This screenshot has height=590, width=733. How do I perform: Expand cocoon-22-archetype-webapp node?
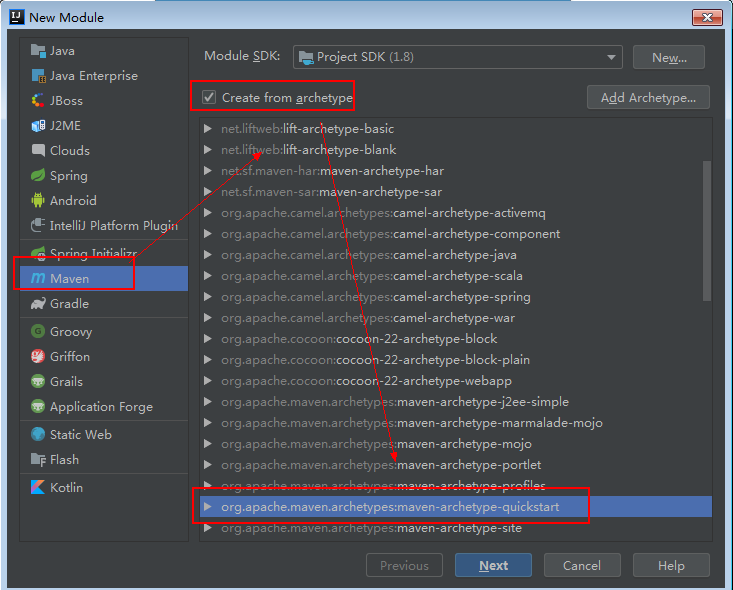[x=208, y=381]
